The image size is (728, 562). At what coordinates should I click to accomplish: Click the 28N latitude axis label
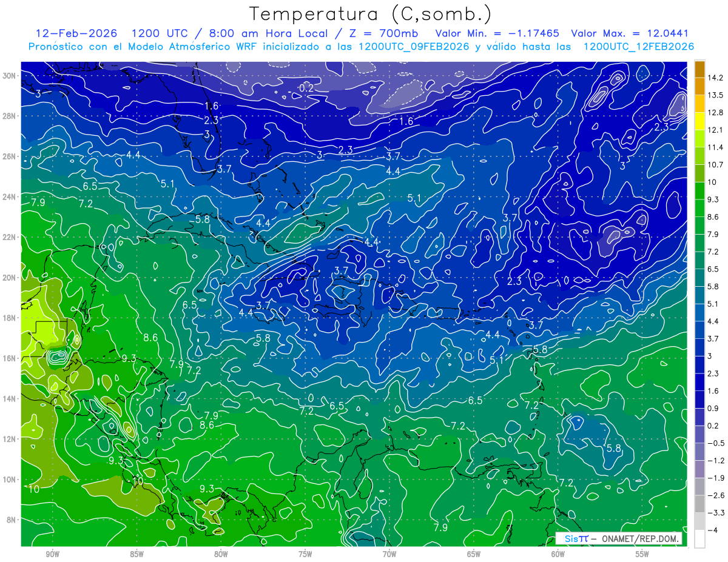pyautogui.click(x=10, y=116)
